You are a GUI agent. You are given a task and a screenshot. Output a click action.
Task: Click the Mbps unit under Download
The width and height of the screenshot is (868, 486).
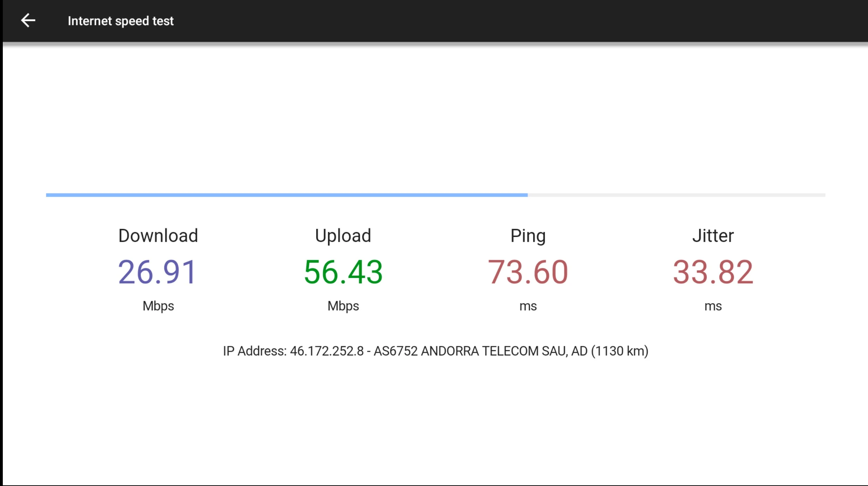[x=158, y=306]
